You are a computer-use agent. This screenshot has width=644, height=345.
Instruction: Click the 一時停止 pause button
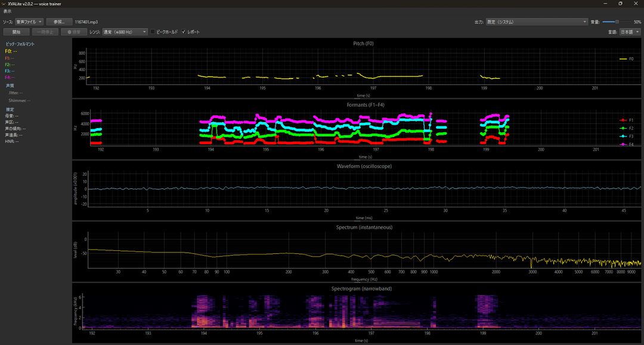coord(45,32)
